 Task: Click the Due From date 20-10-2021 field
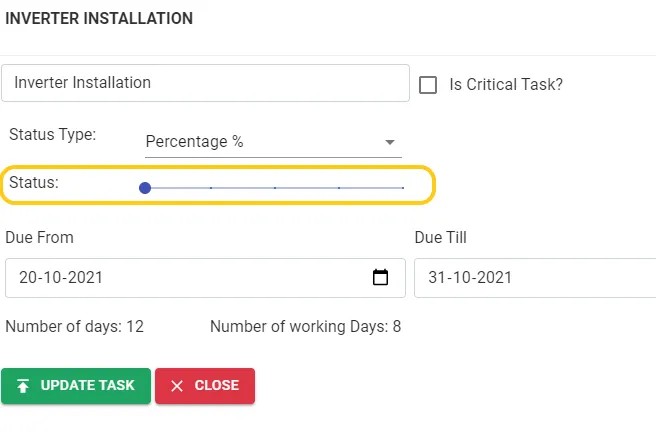click(180, 278)
